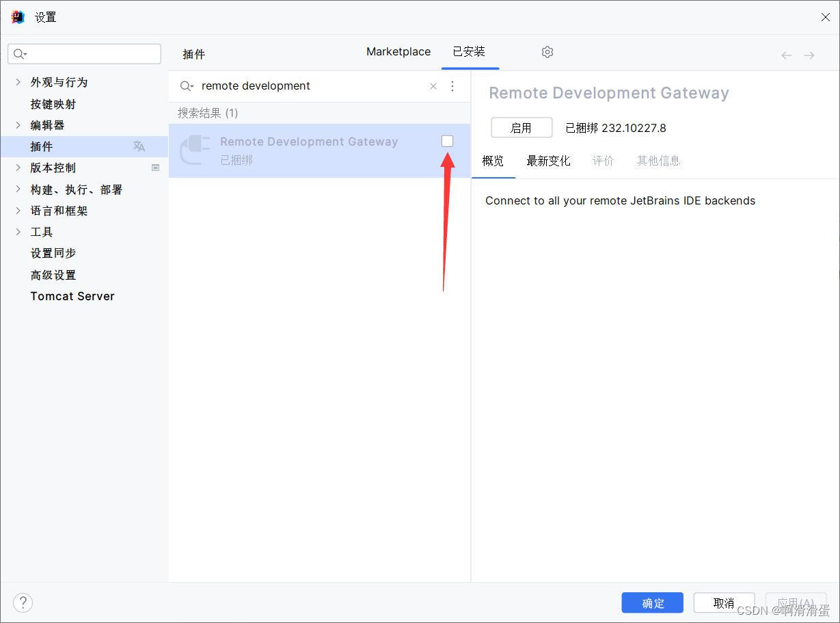Image resolution: width=840 pixels, height=623 pixels.
Task: Click the back navigation arrow
Action: click(786, 55)
